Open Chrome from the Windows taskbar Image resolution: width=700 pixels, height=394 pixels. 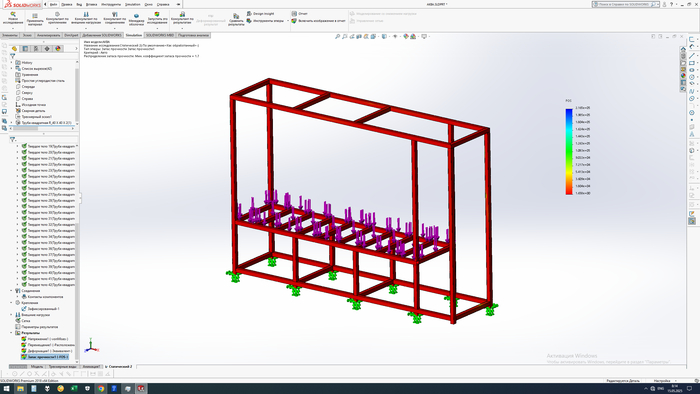pyautogui.click(x=101, y=389)
